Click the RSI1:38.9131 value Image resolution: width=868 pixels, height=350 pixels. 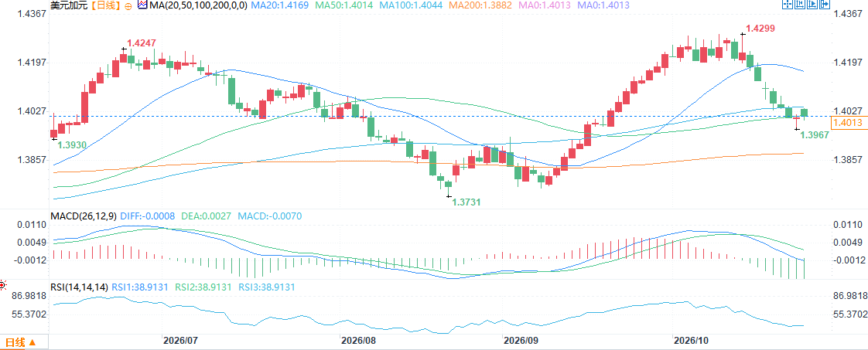click(x=141, y=287)
